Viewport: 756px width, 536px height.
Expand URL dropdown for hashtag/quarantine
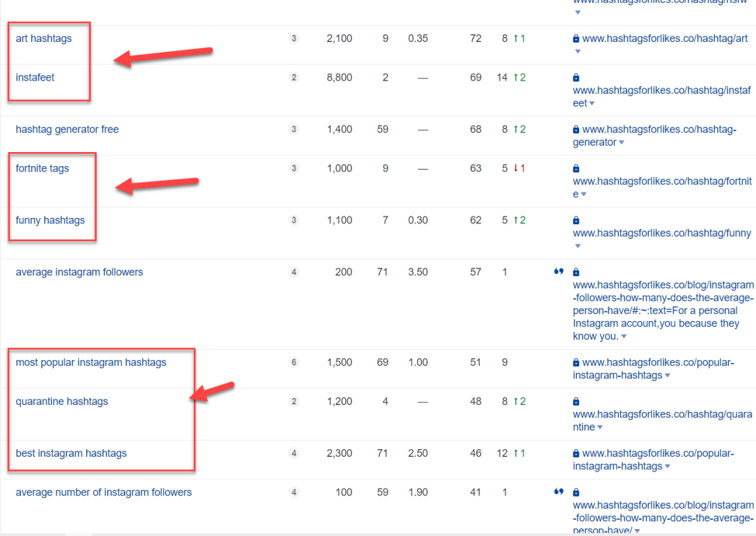click(601, 427)
